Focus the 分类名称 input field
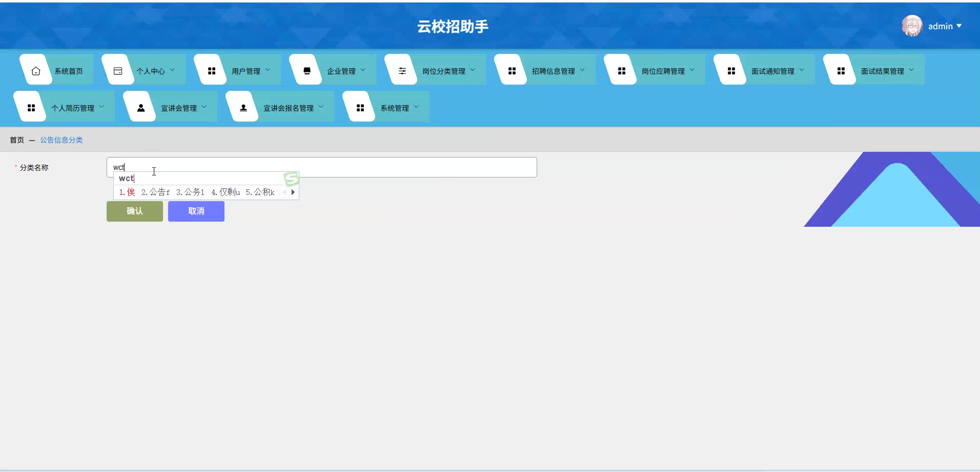This screenshot has height=472, width=980. tap(322, 167)
